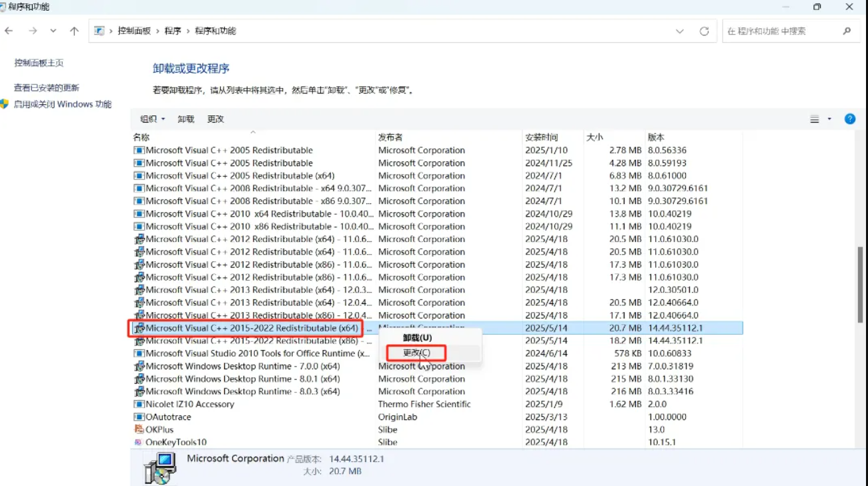The height and width of the screenshot is (486, 868).
Task: Click the 卸载 toolbar button
Action: [186, 119]
